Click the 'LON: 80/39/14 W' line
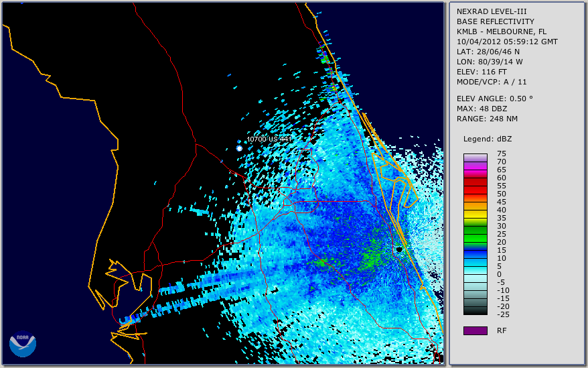The height and width of the screenshot is (368, 588). 490,62
